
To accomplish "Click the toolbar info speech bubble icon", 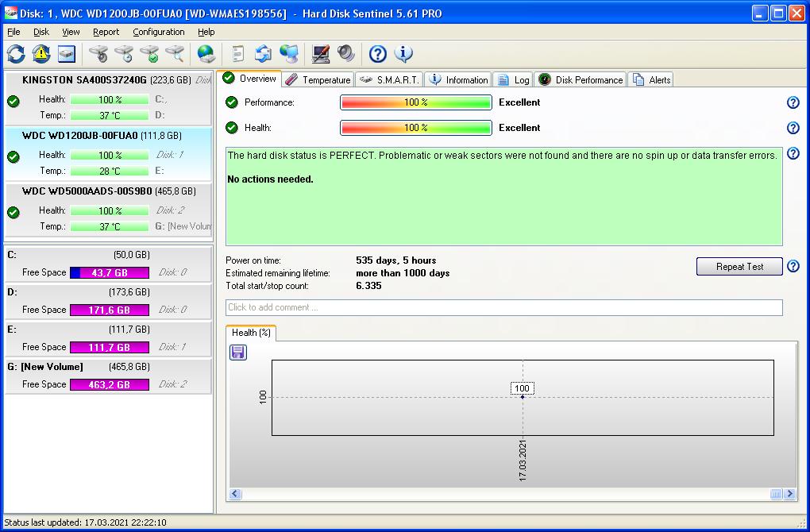I will point(403,54).
